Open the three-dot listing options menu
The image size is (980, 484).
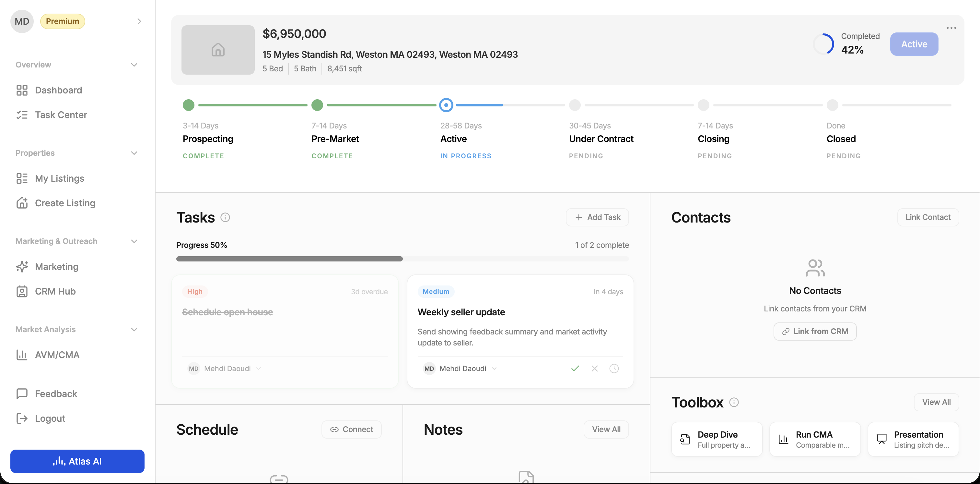click(951, 28)
